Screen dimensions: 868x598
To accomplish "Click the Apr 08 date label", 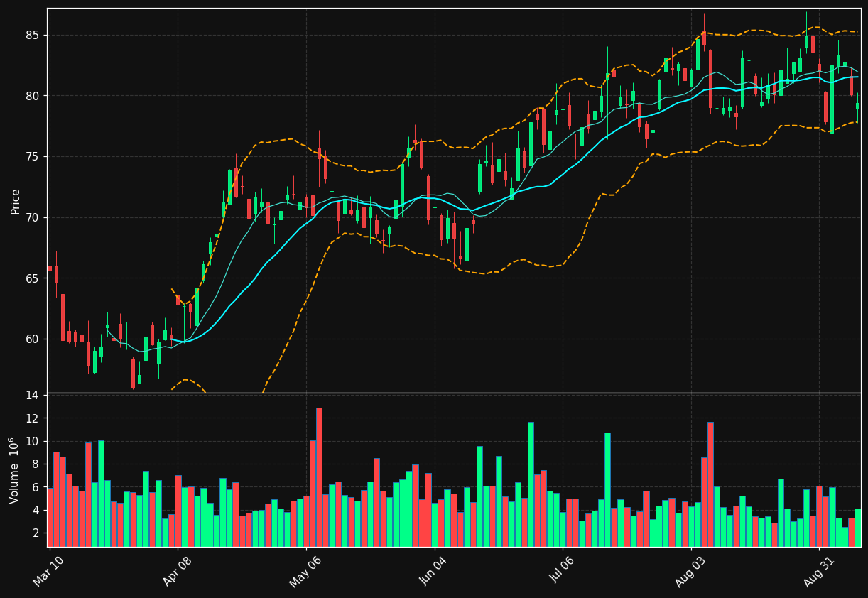I will tap(178, 572).
